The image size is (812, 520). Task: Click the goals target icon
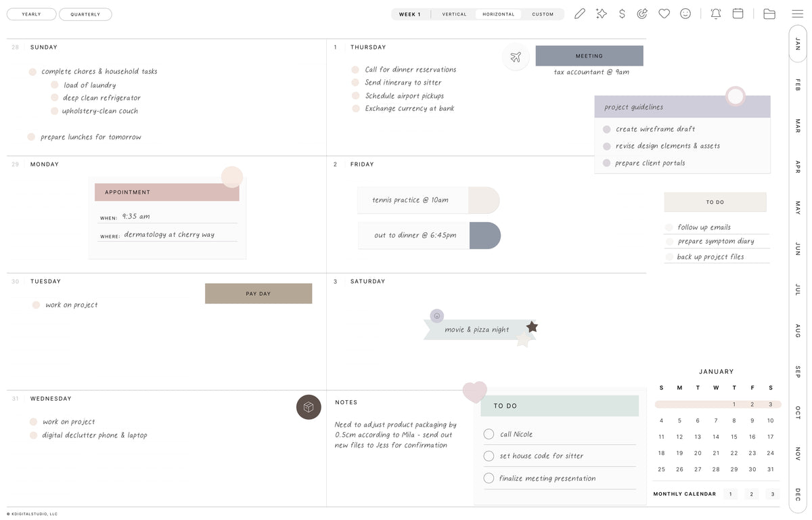pyautogui.click(x=643, y=14)
